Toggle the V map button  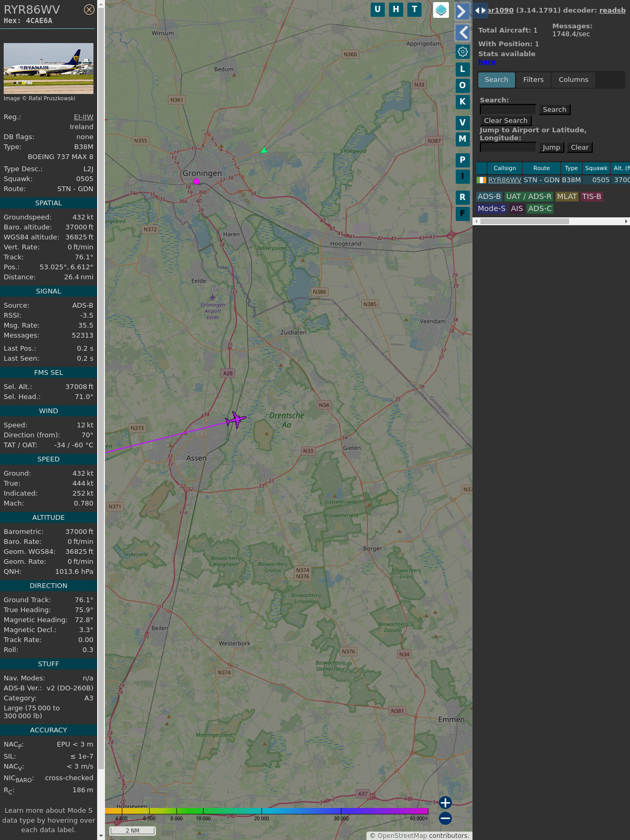(463, 123)
